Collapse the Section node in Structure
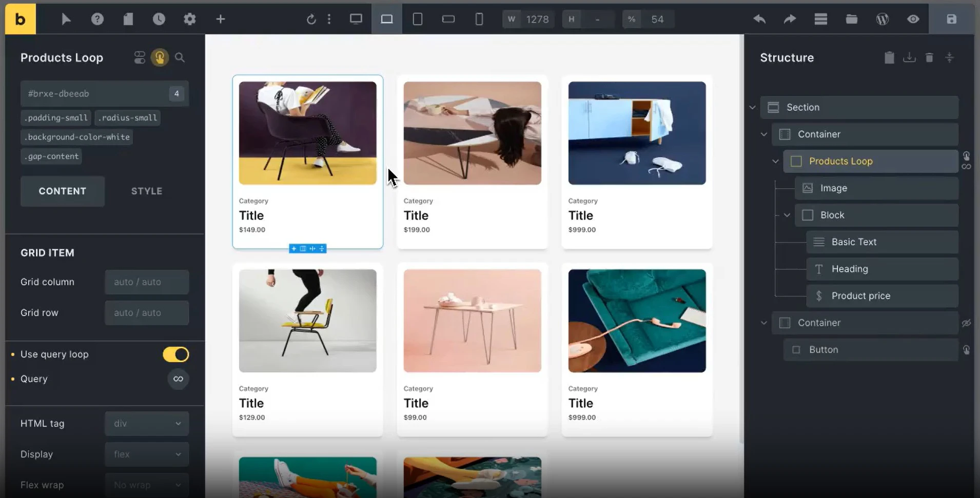Viewport: 980px width, 498px height. [752, 107]
